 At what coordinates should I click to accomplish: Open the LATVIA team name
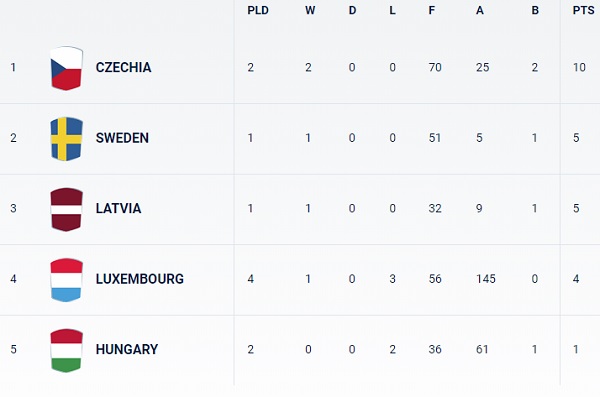pyautogui.click(x=118, y=208)
